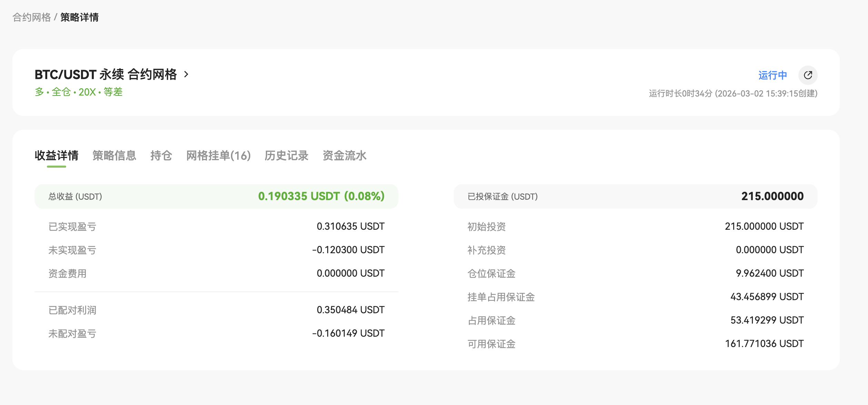Click the share icon beside 运行中
Viewport: 868px width, 405px height.
tap(808, 75)
